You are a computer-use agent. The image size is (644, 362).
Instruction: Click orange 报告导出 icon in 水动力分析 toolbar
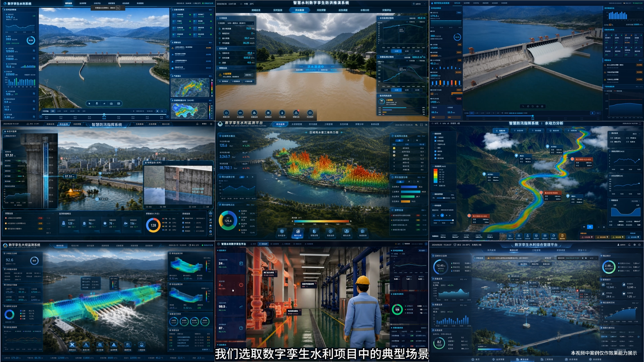(x=562, y=236)
